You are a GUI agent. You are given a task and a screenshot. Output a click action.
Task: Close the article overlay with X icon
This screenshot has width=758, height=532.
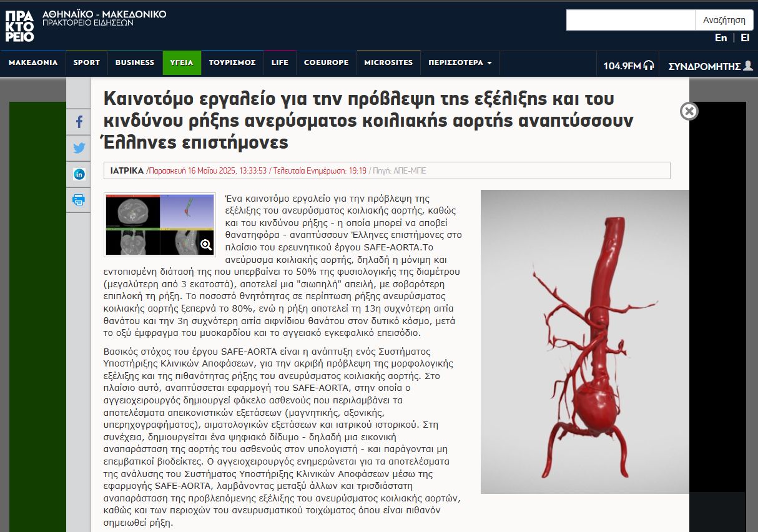[x=689, y=111]
